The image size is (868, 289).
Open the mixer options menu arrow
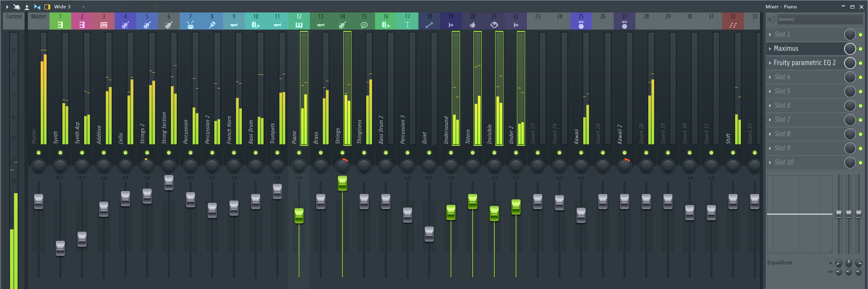[7, 7]
